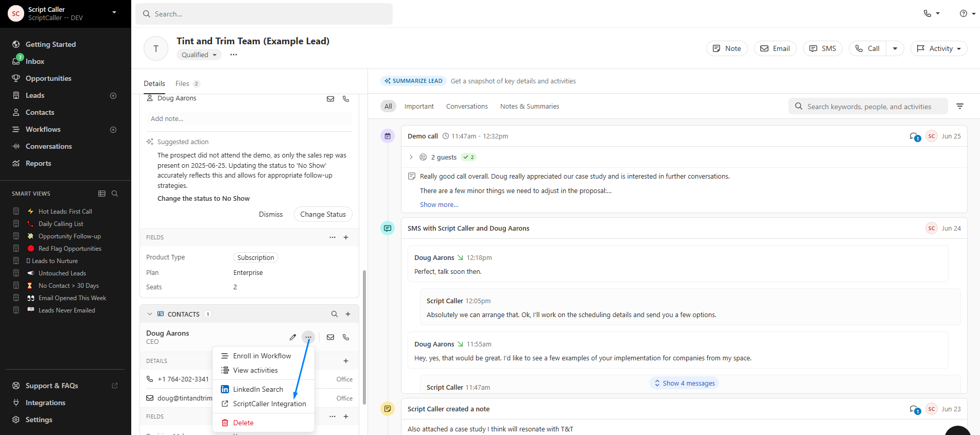Click the Subscription product type tag
This screenshot has height=435, width=980.
click(x=256, y=257)
